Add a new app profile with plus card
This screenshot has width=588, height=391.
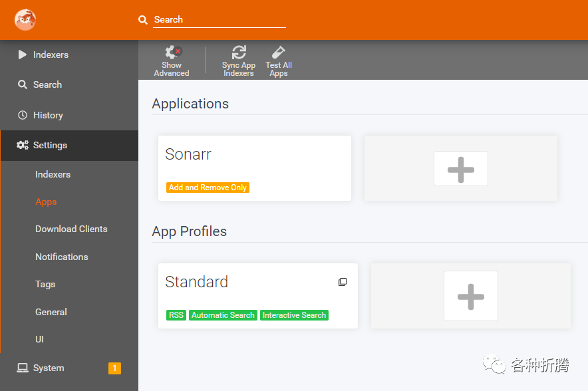pyautogui.click(x=470, y=296)
